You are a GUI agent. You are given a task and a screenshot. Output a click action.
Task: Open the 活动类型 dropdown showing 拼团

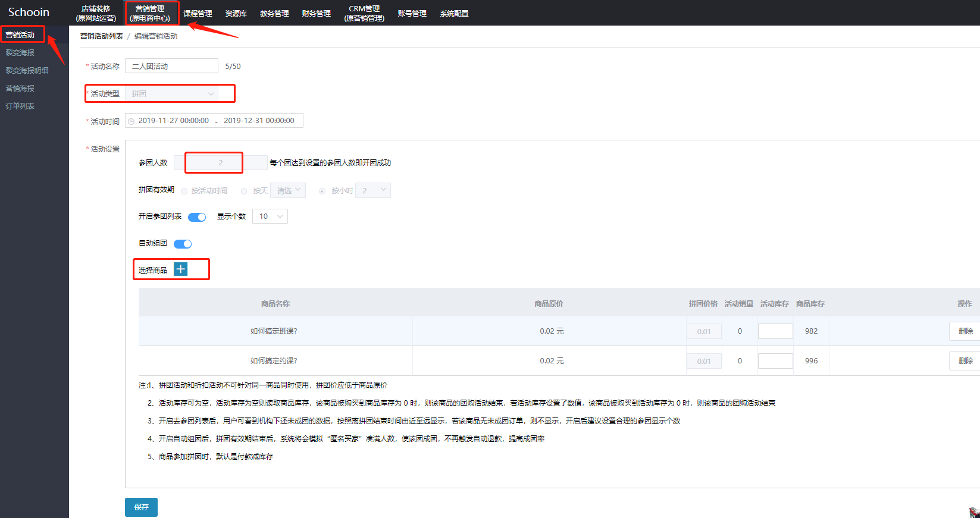coord(172,93)
